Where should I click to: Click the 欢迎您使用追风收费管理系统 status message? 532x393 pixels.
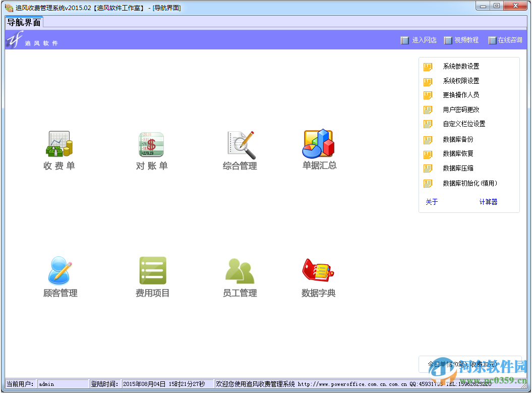point(255,384)
